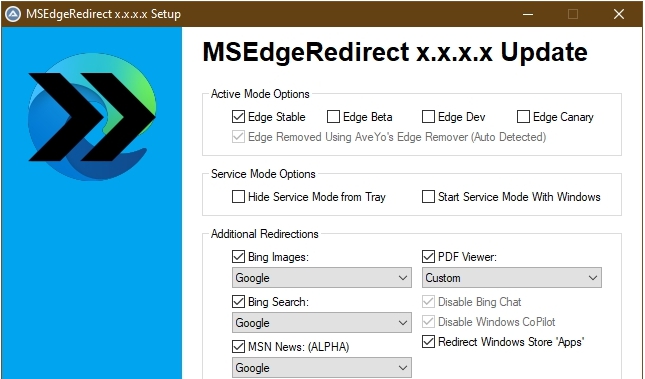Toggle the Edge Stable checkbox

click(x=238, y=117)
